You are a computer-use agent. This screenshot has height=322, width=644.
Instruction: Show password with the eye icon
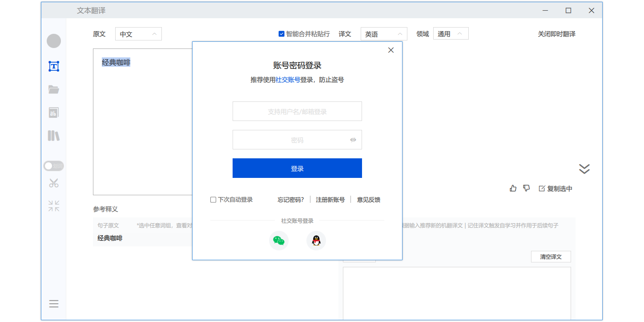pos(353,140)
